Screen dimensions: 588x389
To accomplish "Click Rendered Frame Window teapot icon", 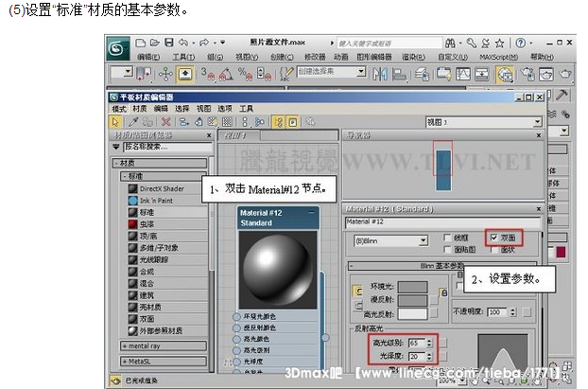I will [x=546, y=74].
